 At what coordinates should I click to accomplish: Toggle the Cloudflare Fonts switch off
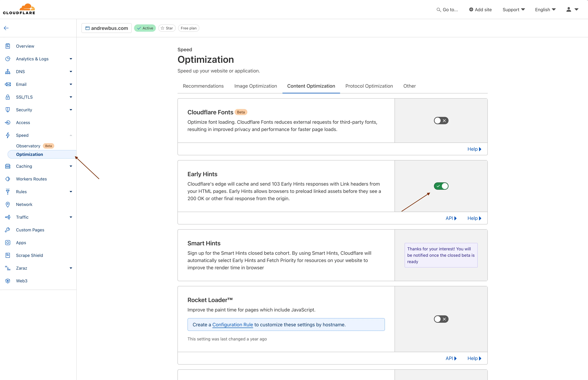point(441,121)
